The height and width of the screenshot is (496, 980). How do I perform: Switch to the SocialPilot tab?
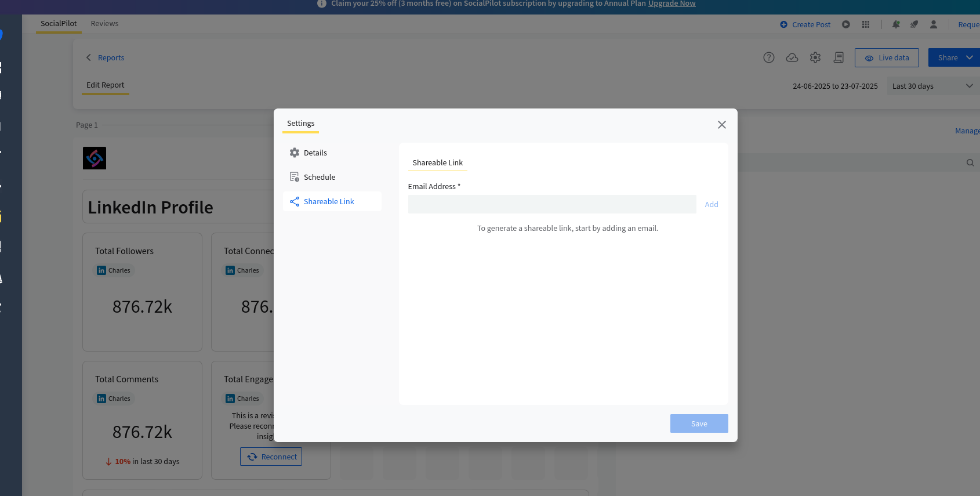point(59,24)
